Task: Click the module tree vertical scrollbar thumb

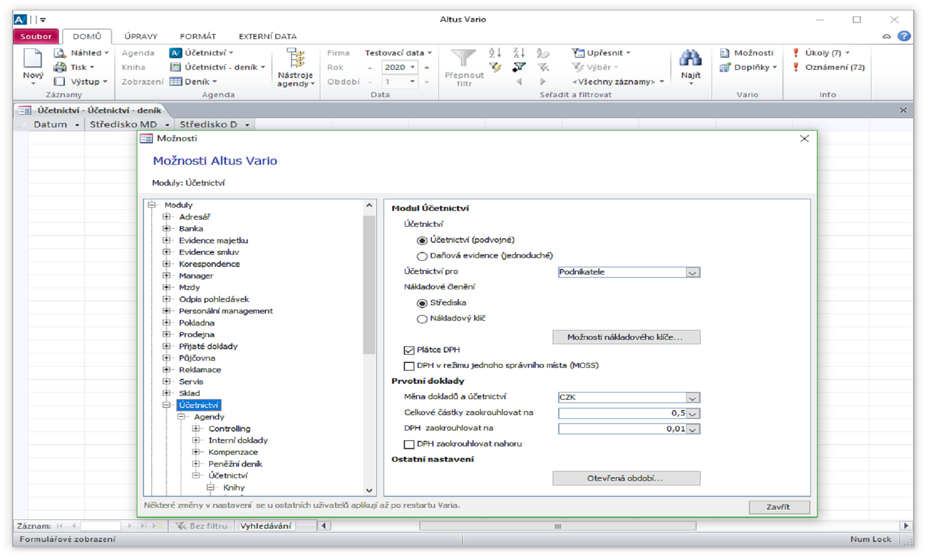Action: point(369,285)
